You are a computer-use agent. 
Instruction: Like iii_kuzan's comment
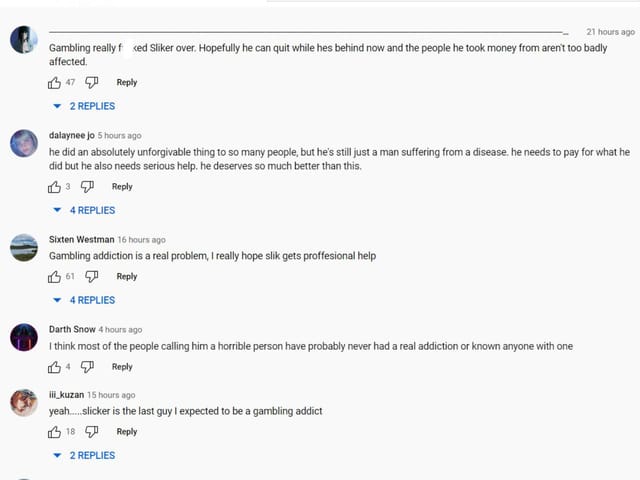click(x=55, y=432)
